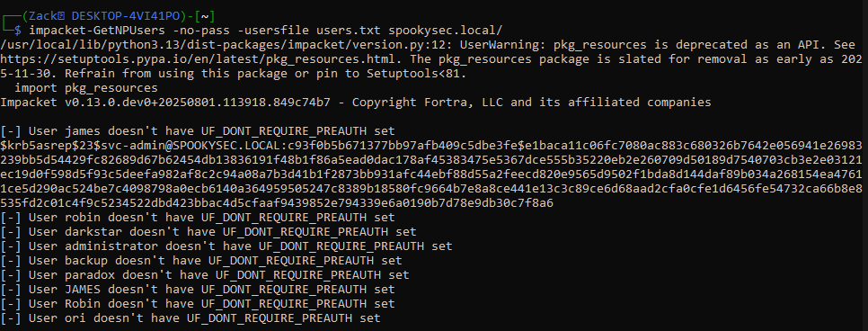Click the User administrator output line
868x331 pixels.
[226, 246]
